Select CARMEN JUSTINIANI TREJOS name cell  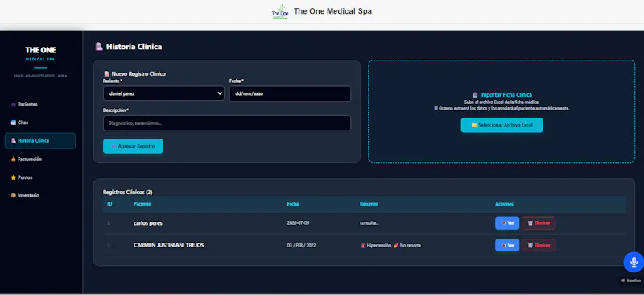click(x=169, y=245)
